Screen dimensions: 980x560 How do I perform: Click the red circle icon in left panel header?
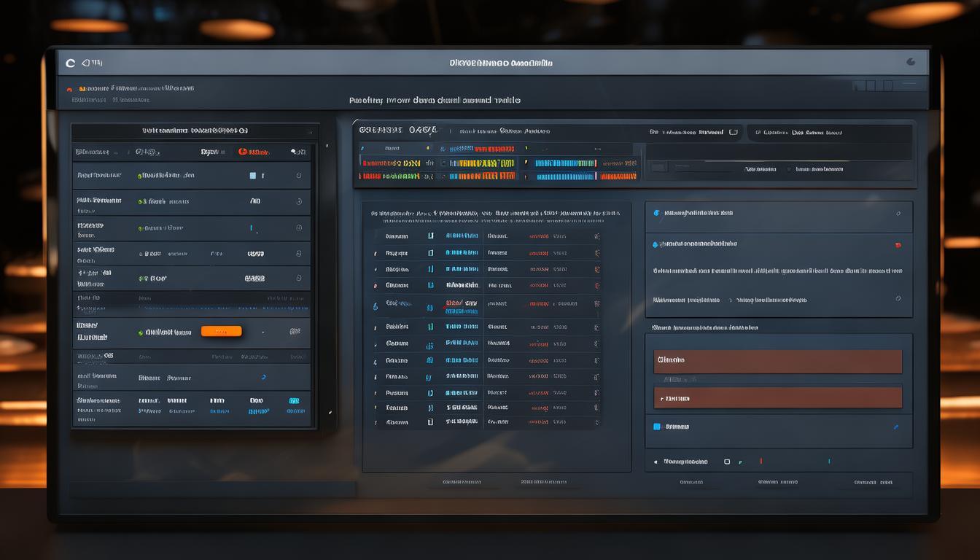click(x=243, y=152)
